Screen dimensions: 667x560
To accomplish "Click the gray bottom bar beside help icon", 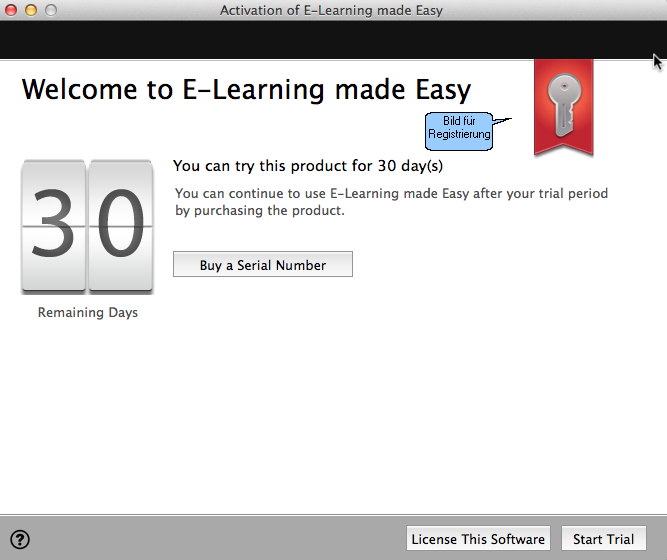I will tap(200, 539).
